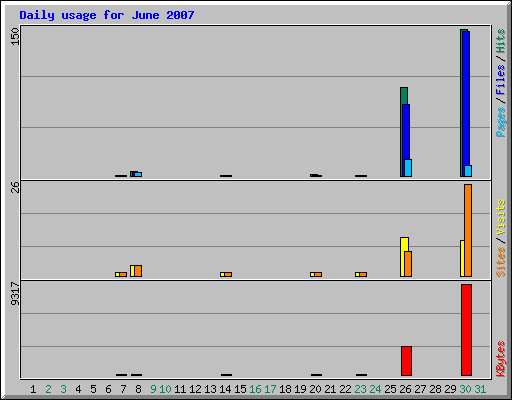Select the Sites/Visits bar for day 7
The image size is (512, 400).
click(x=121, y=274)
